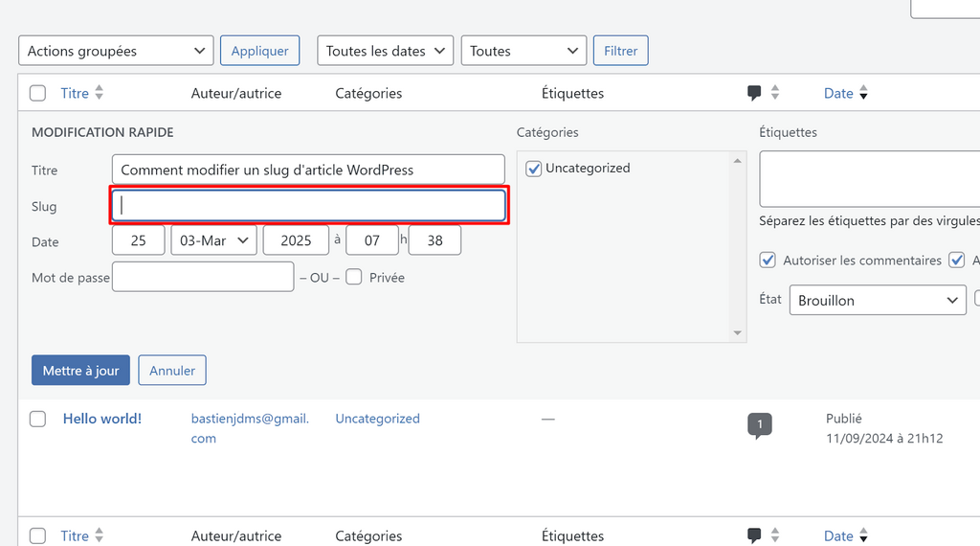Click the comment bubble icon in top header
This screenshot has height=546, width=980.
coord(755,93)
